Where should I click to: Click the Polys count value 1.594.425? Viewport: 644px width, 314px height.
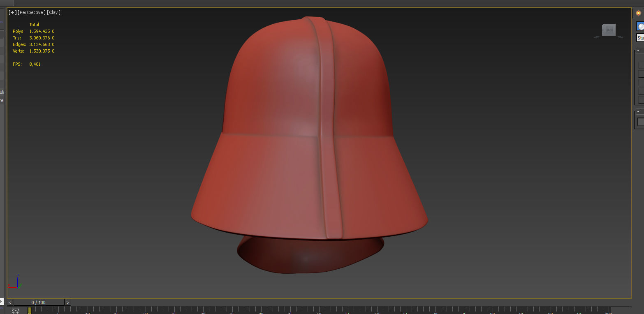click(x=40, y=31)
